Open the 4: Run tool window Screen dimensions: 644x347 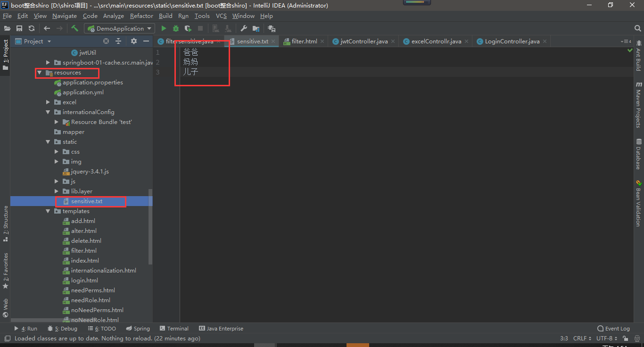point(25,329)
